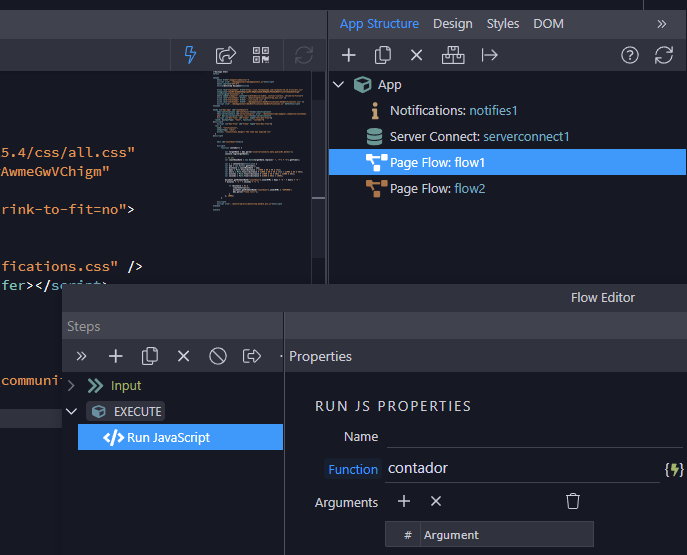Click the Function label link
This screenshot has width=687, height=555.
pyautogui.click(x=353, y=470)
